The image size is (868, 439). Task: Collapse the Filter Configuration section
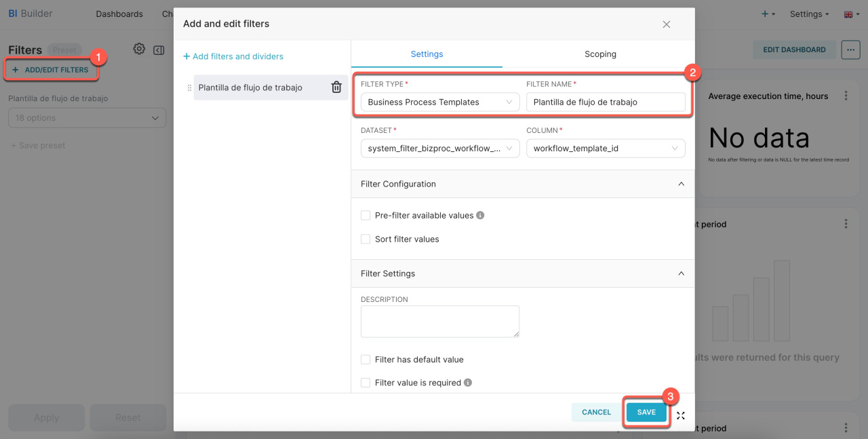(x=681, y=184)
